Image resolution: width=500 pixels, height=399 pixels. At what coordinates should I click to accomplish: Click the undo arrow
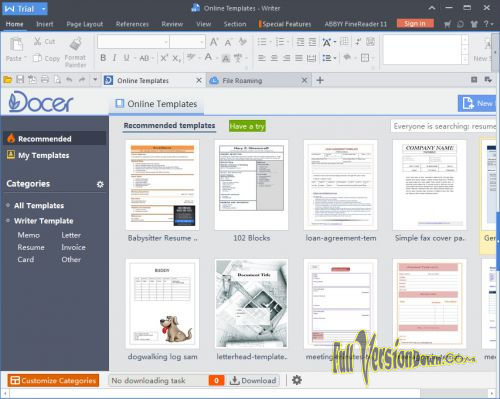pos(69,80)
